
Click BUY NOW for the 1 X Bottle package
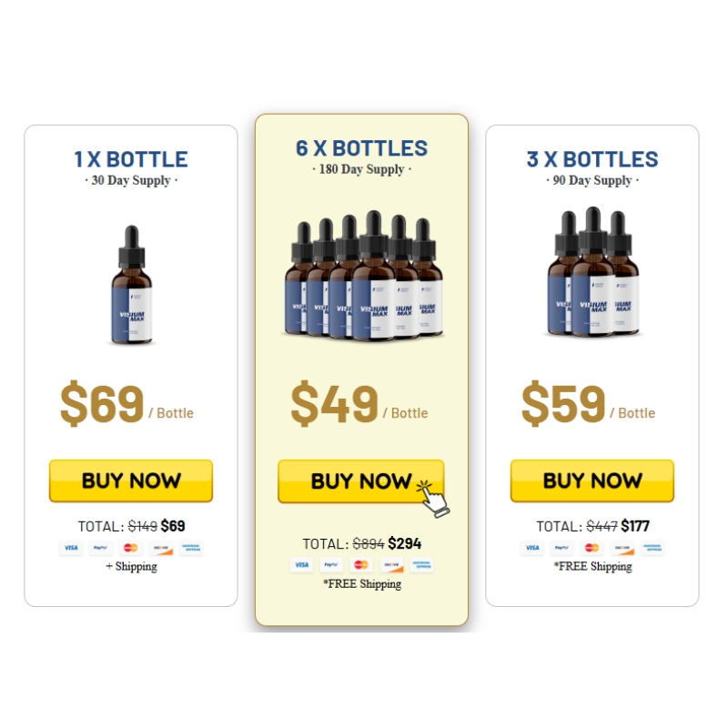(131, 480)
